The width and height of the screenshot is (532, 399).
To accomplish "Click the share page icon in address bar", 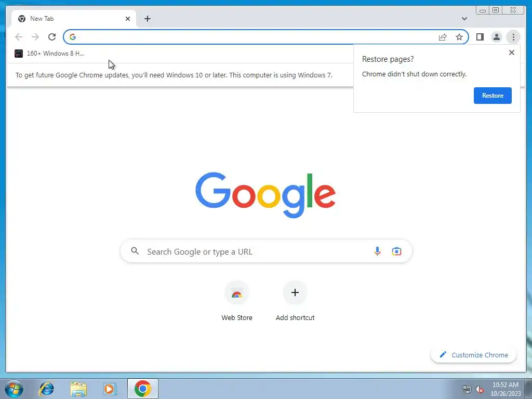I will click(443, 37).
